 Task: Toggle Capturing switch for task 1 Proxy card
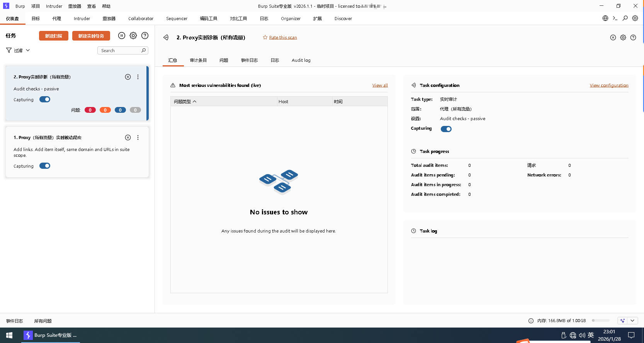[x=45, y=166]
